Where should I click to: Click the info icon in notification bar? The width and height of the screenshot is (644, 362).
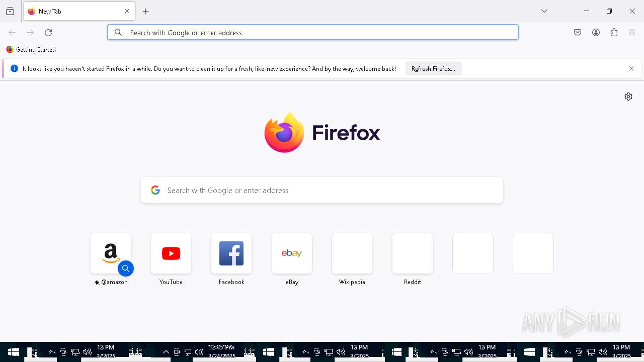[14, 69]
